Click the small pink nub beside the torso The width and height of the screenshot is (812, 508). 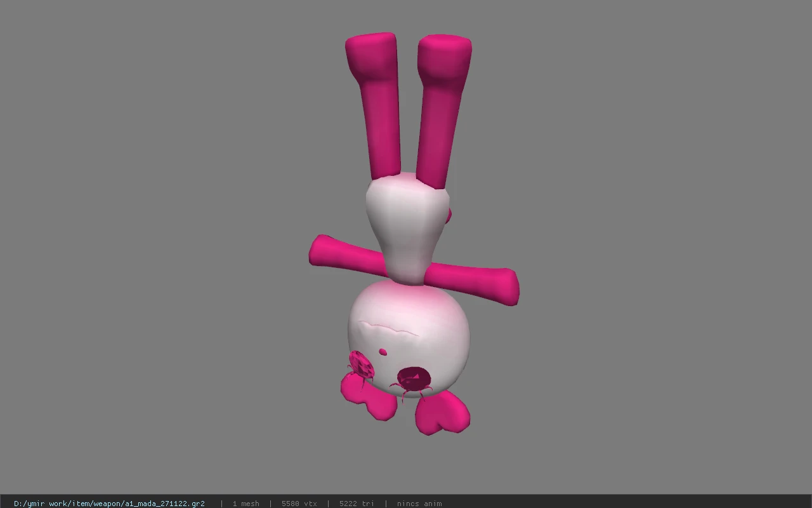449,217
